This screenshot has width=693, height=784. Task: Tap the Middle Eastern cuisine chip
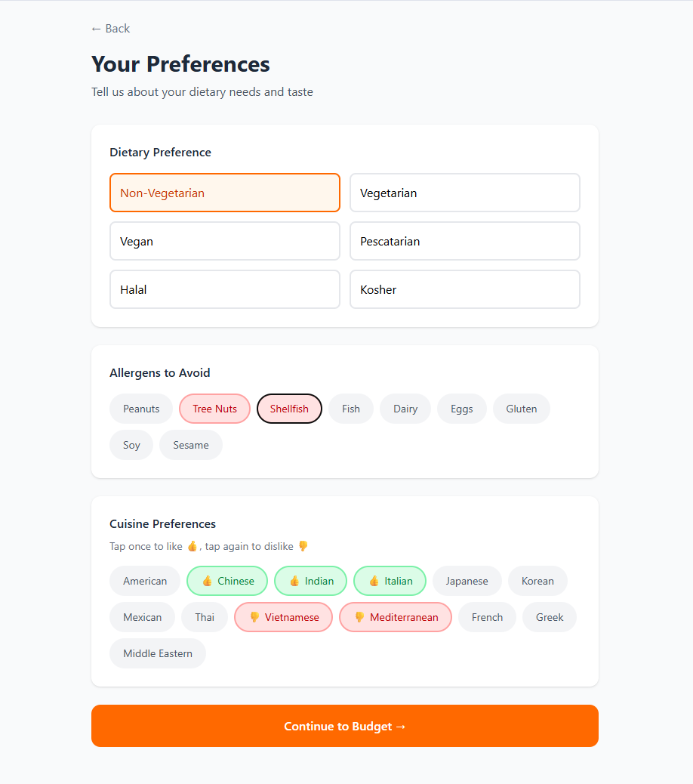point(157,653)
